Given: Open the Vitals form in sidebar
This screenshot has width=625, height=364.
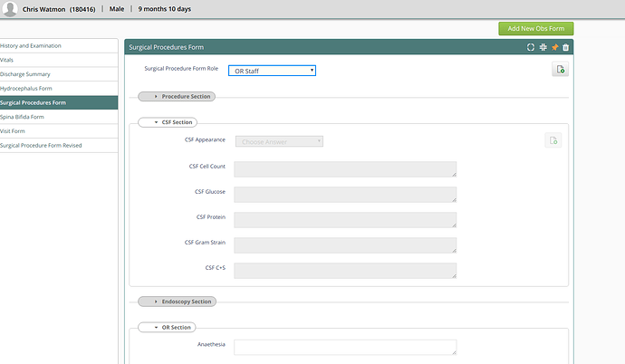Looking at the screenshot, I should click(58, 60).
